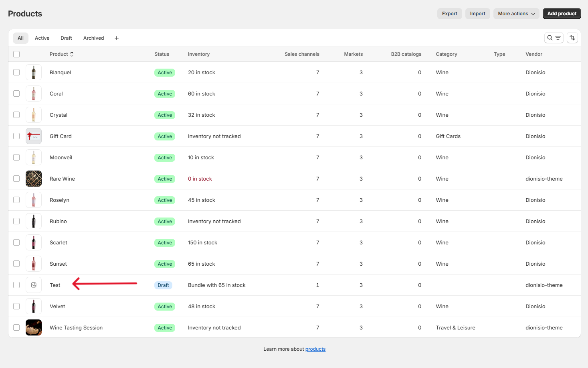The height and width of the screenshot is (368, 588).
Task: Click the sort order icon
Action: pos(572,38)
